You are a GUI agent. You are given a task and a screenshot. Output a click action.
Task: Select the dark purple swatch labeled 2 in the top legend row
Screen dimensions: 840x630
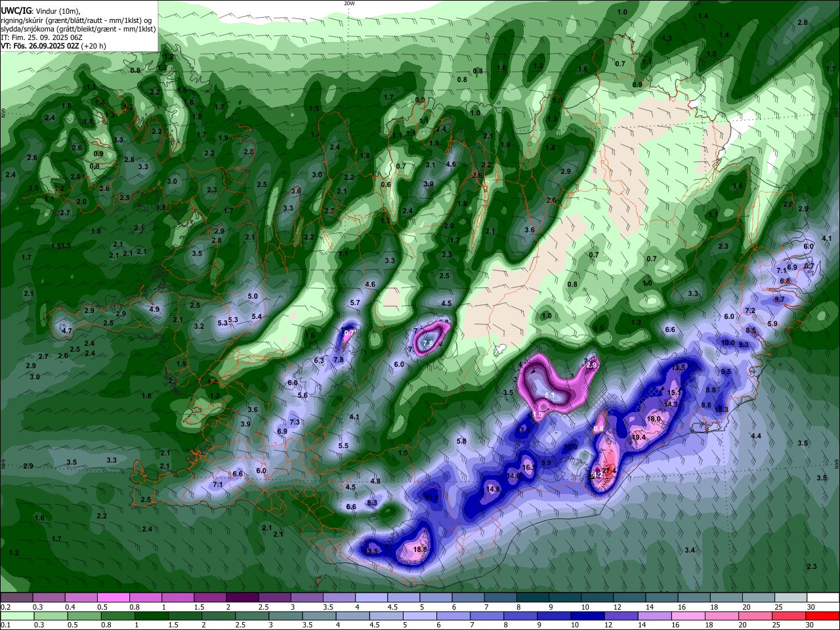(x=242, y=597)
